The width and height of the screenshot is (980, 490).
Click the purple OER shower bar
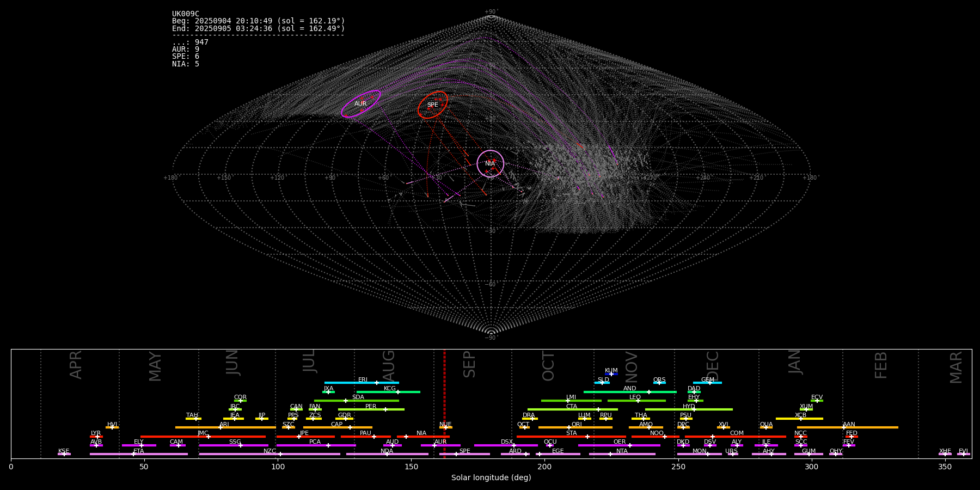tap(619, 445)
